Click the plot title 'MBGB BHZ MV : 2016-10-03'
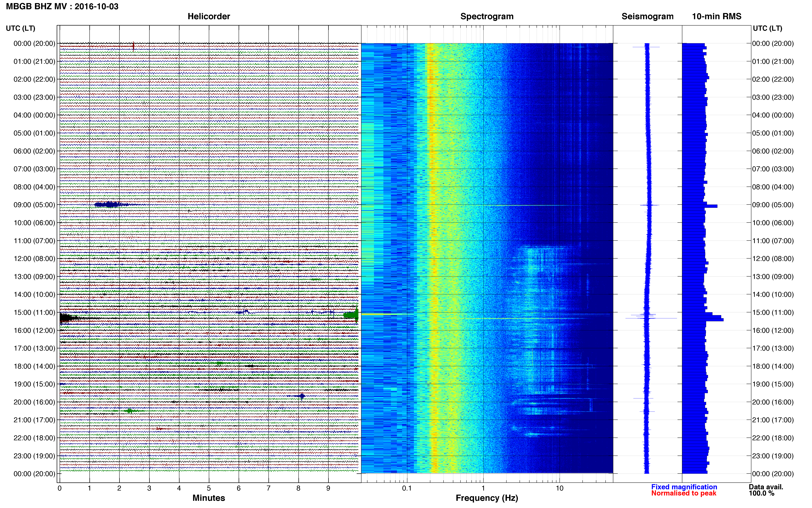Image resolution: width=812 pixels, height=508 pixels. coord(62,6)
